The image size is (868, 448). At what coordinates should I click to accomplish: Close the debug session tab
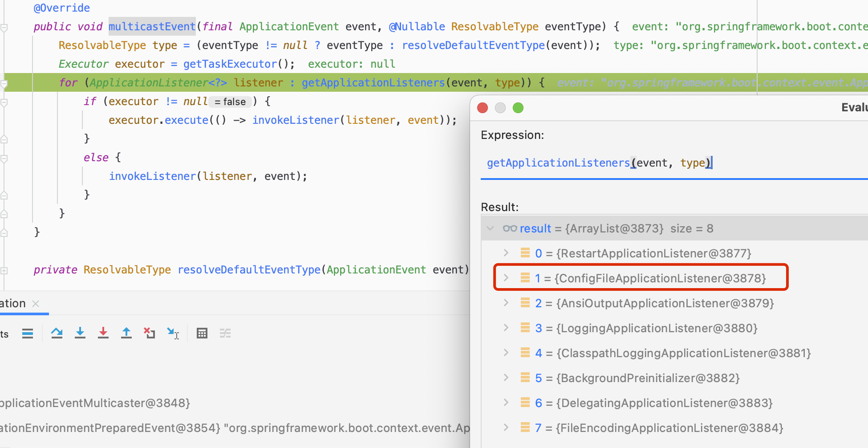pos(36,304)
